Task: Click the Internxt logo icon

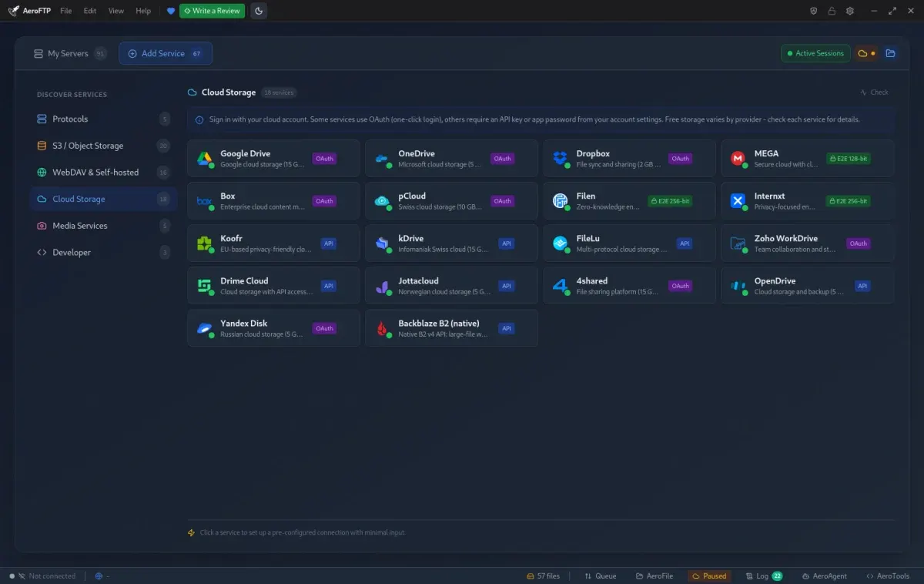Action: (x=738, y=201)
